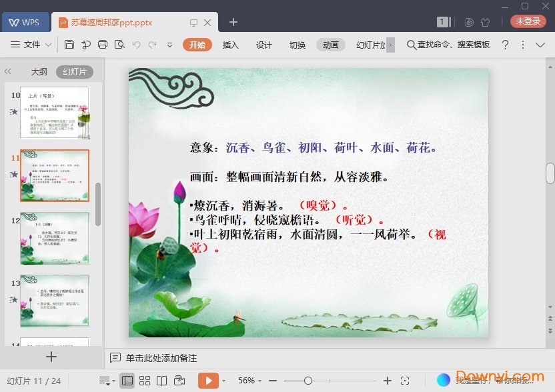The height and width of the screenshot is (392, 555).
Task: Start slideshow with orange play button
Action: tap(209, 381)
